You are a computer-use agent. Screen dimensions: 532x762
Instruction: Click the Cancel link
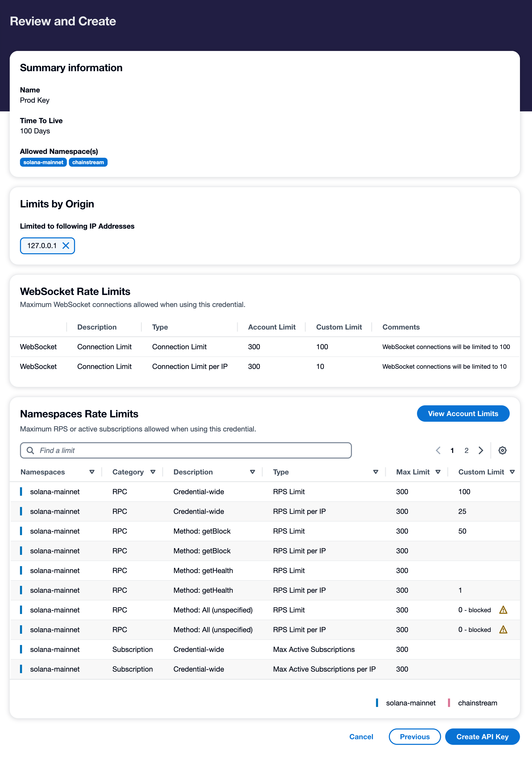361,737
